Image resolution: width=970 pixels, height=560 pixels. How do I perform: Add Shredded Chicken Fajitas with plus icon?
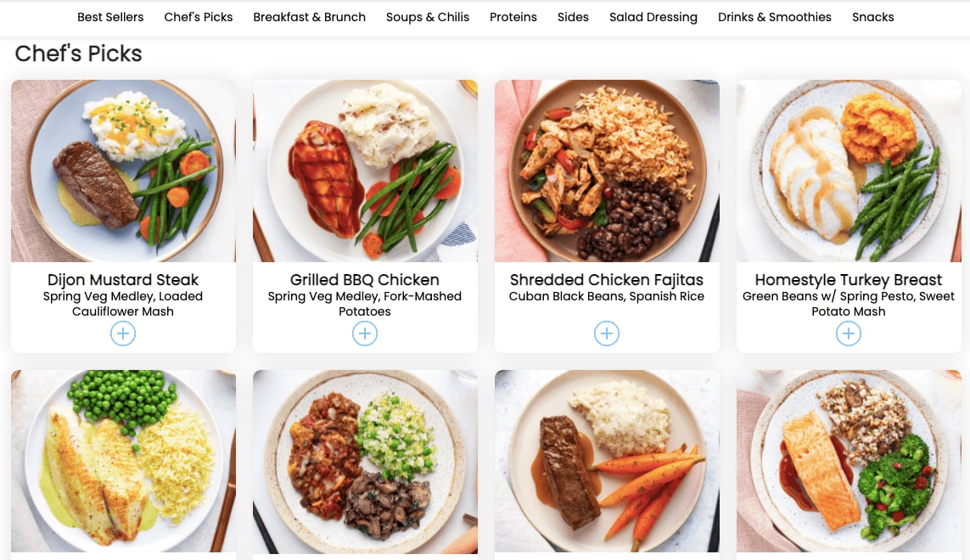point(607,333)
